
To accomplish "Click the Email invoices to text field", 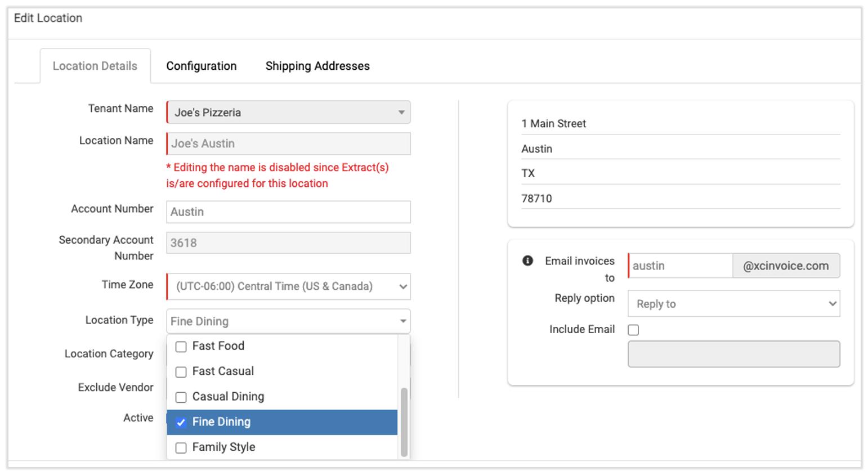I will coord(680,266).
